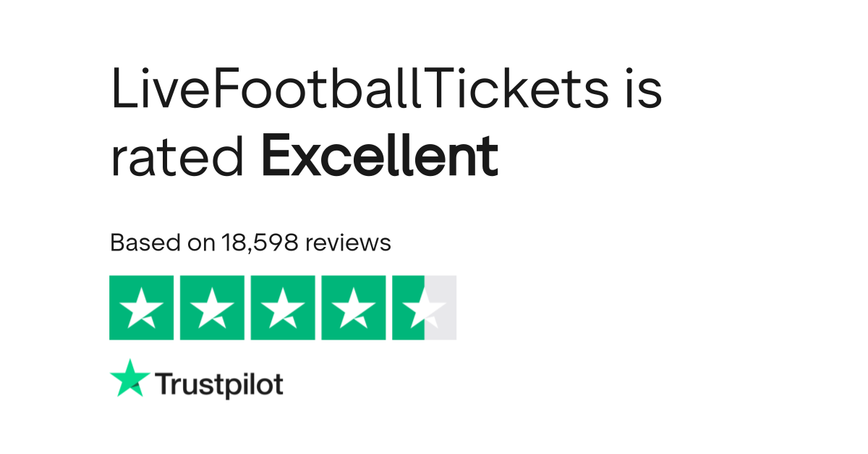This screenshot has width=868, height=454.
Task: Click the Trustpilot green star logo
Action: pyautogui.click(x=129, y=379)
